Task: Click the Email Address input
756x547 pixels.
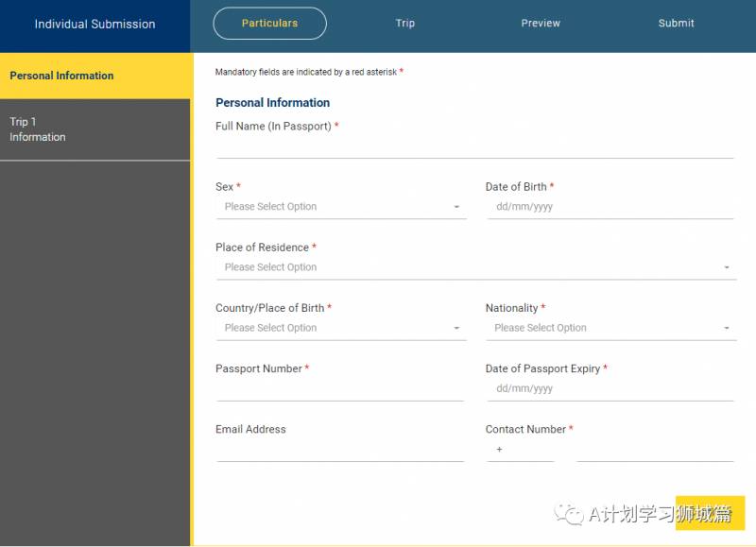Action: pyautogui.click(x=339, y=450)
